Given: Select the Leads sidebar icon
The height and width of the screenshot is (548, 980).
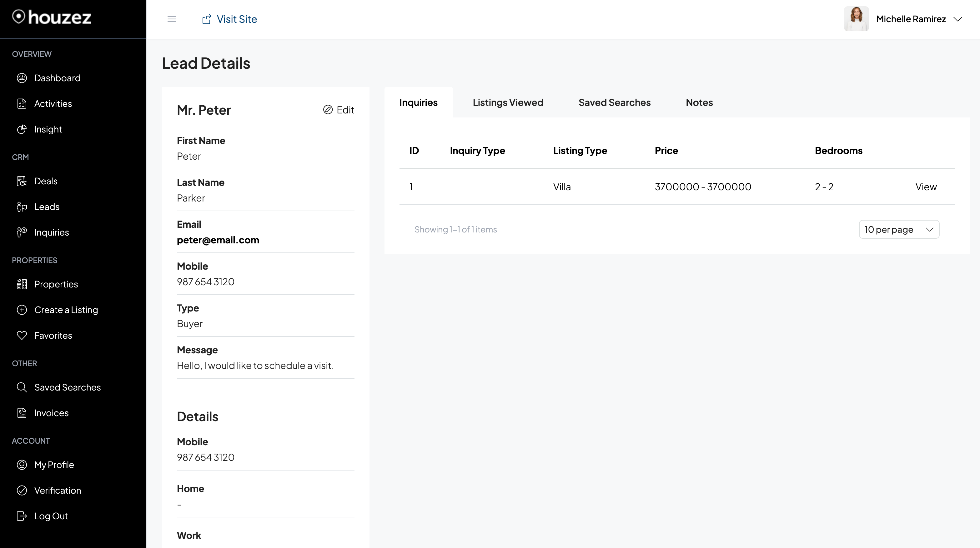Looking at the screenshot, I should click(x=22, y=207).
